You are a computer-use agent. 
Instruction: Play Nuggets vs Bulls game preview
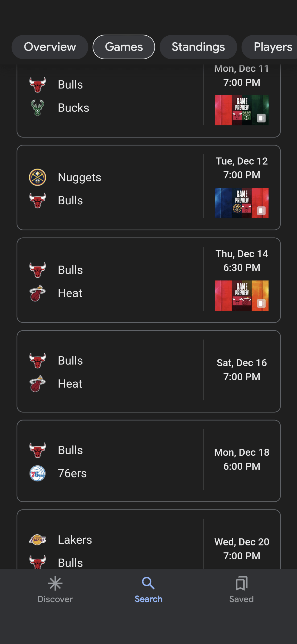(242, 203)
